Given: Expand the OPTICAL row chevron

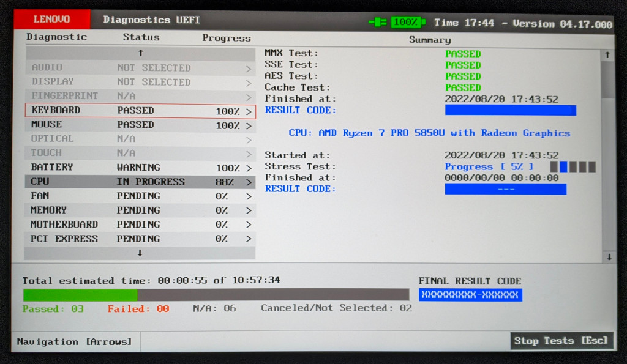Looking at the screenshot, I should tap(249, 140).
